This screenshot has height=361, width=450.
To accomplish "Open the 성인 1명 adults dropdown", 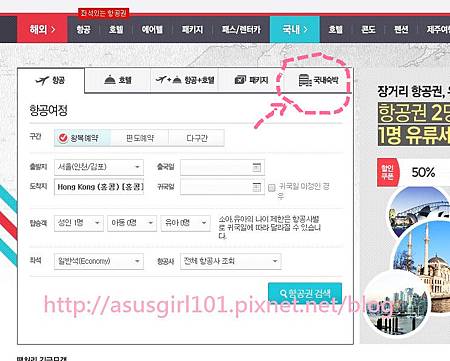I will 79,223.
